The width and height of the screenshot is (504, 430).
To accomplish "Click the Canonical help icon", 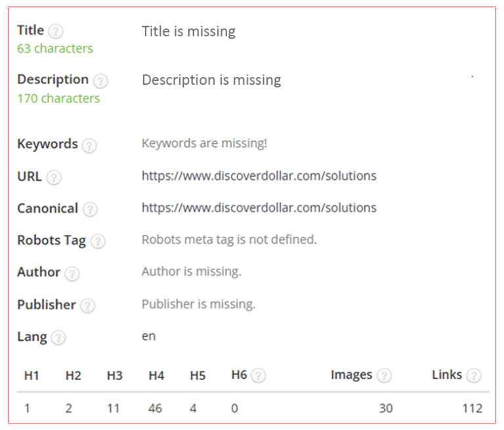I will pos(90,209).
